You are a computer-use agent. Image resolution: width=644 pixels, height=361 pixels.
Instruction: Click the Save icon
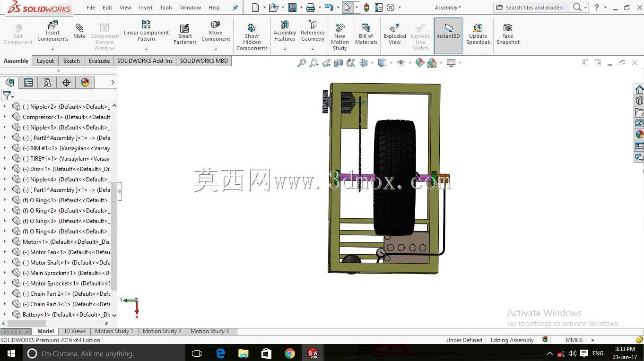[292, 8]
